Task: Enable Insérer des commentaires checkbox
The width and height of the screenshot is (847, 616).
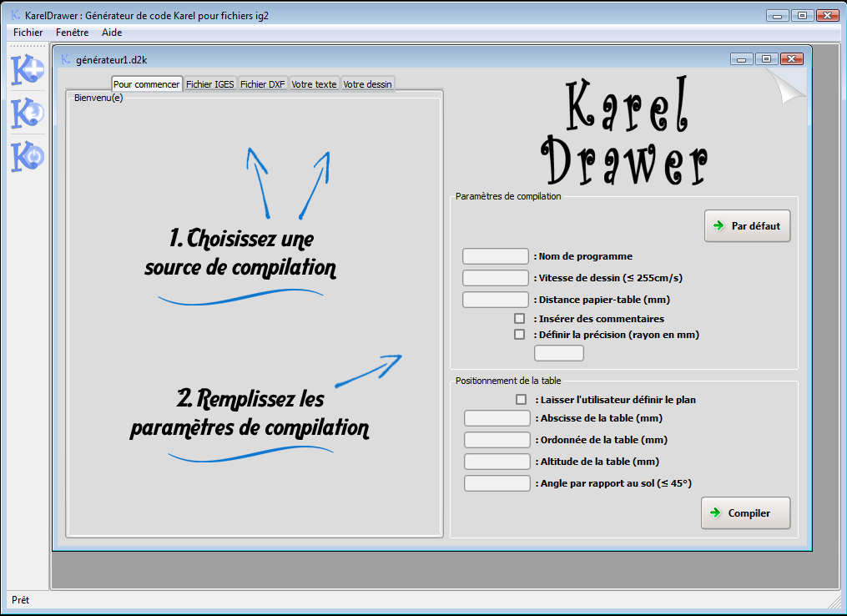Action: (x=520, y=319)
